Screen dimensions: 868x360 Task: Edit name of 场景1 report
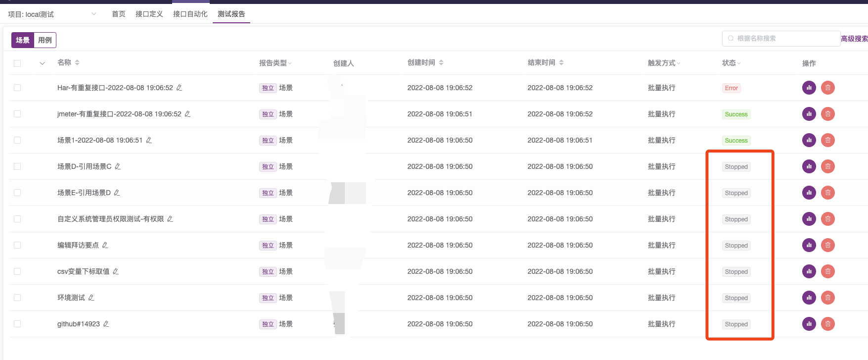pyautogui.click(x=148, y=140)
